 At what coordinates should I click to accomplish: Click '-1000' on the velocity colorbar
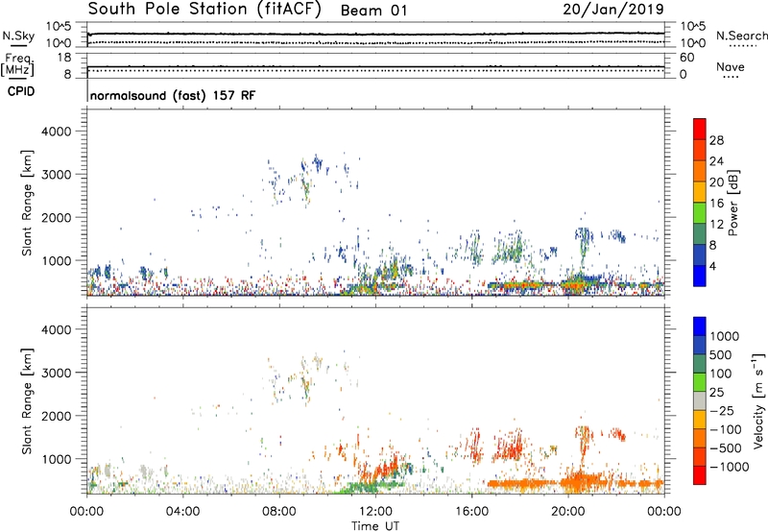tap(729, 467)
